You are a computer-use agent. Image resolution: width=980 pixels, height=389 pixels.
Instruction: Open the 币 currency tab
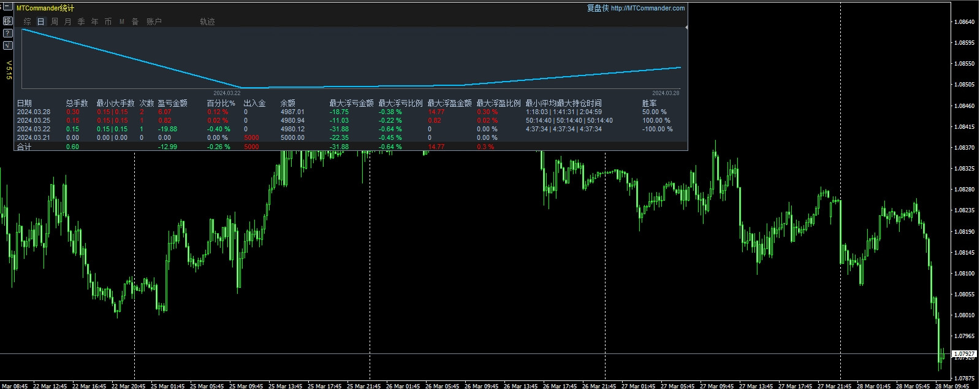pos(108,21)
